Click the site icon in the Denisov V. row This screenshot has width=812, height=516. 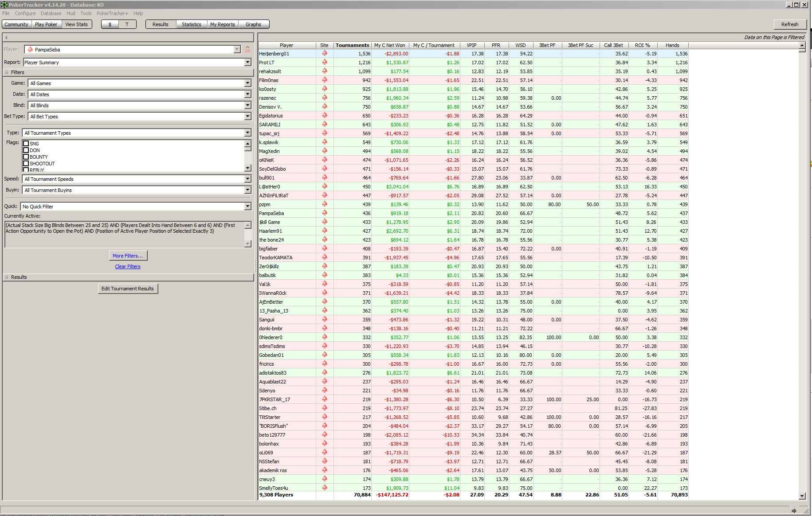coord(325,106)
